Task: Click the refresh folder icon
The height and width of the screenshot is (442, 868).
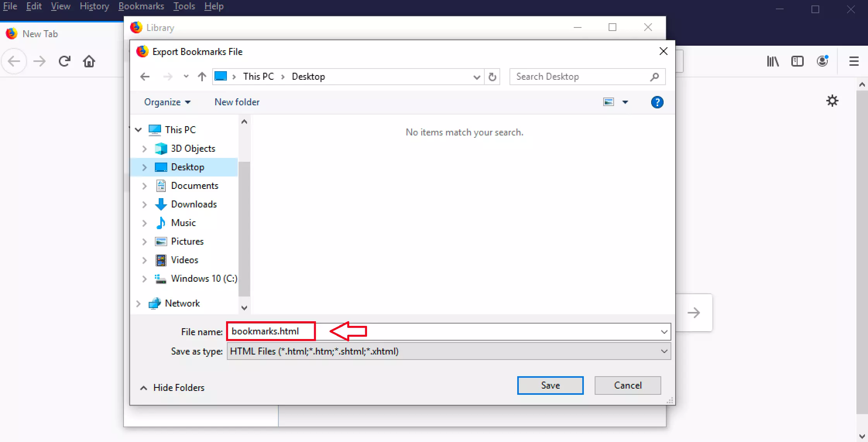Action: (492, 77)
